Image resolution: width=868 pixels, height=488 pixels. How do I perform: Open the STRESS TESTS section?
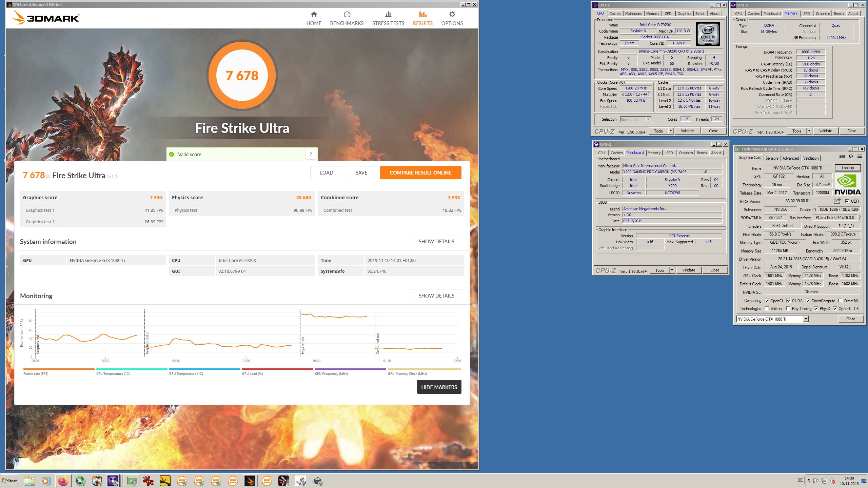tap(388, 18)
